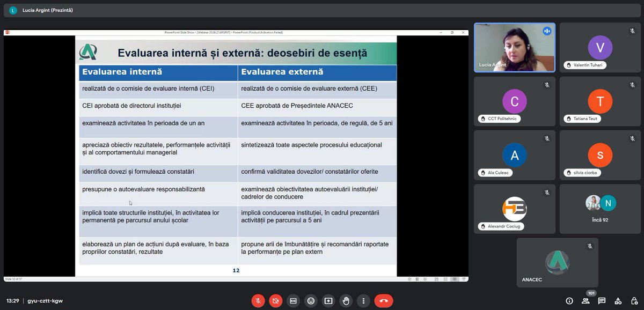Leave the call with red hang-up button

coord(384,301)
